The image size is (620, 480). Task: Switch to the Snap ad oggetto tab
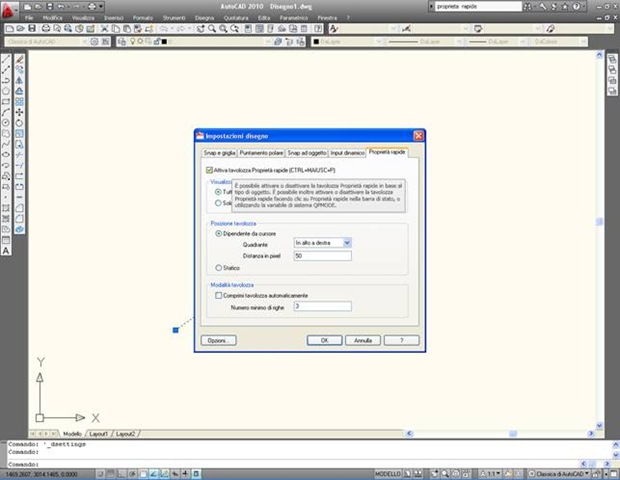pyautogui.click(x=306, y=153)
